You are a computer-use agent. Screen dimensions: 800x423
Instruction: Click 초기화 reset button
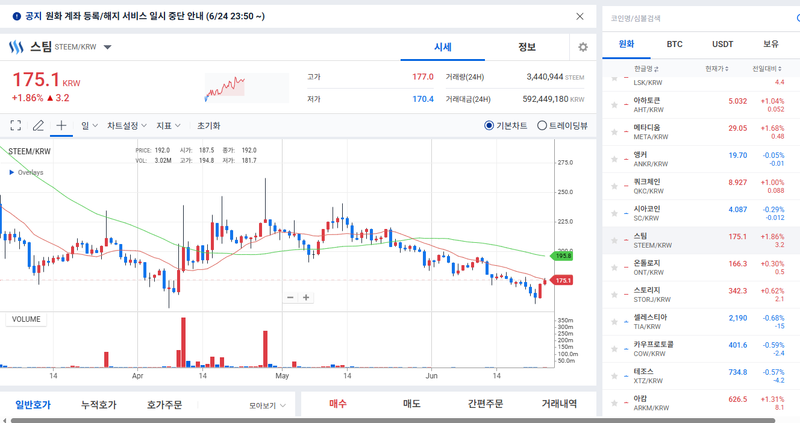[x=208, y=126]
